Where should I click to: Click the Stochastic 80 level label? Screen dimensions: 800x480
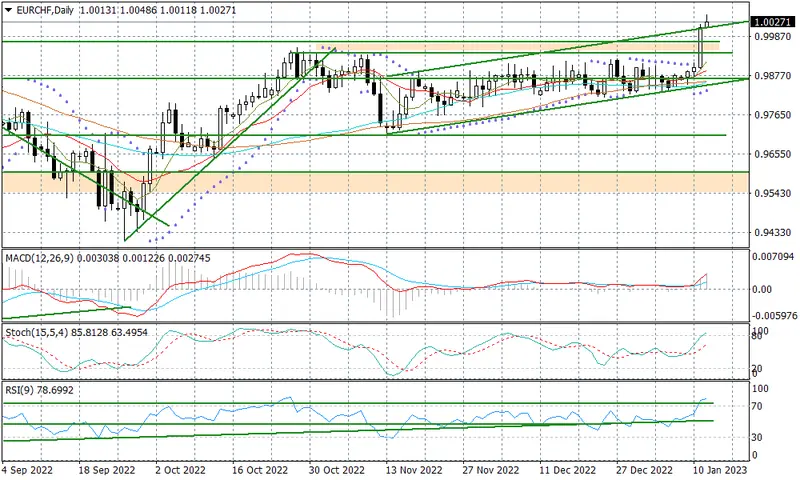click(757, 337)
